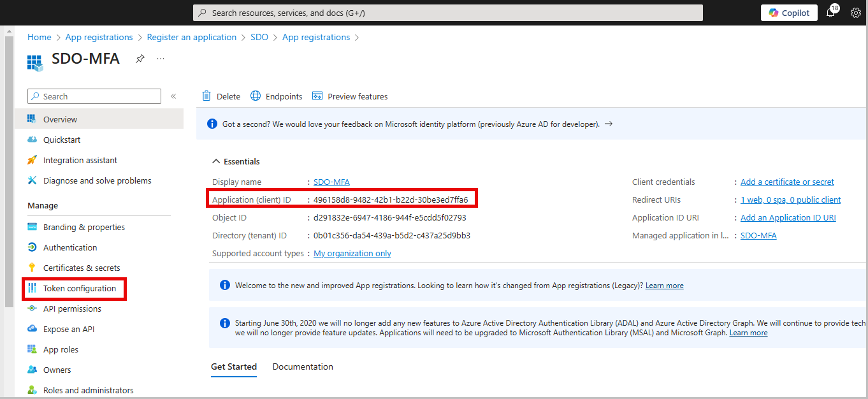Open Diagnose and solve problems
The height and width of the screenshot is (399, 868).
click(x=99, y=180)
